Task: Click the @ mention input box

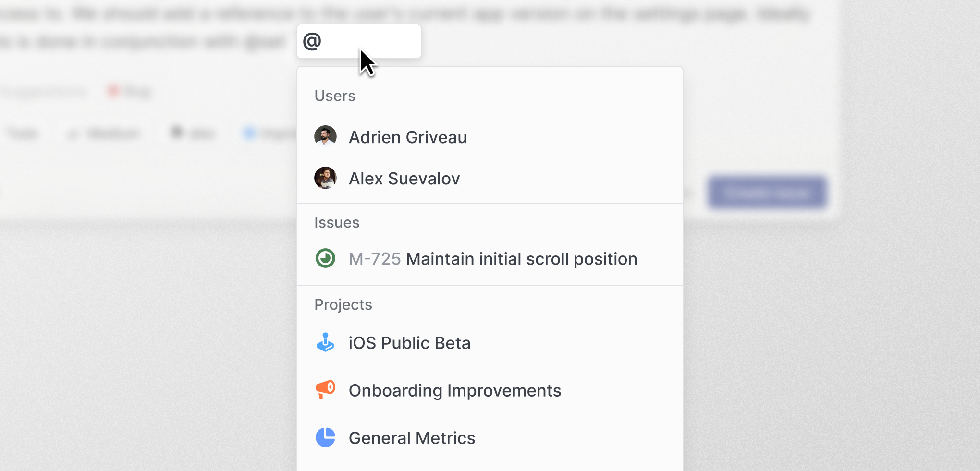Action: (x=359, y=41)
